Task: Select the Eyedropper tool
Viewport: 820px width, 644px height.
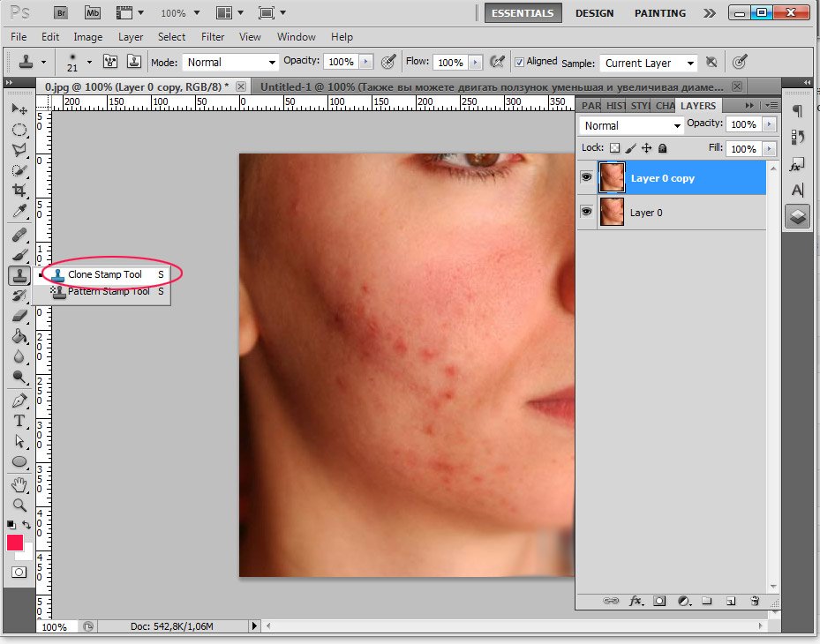Action: click(x=19, y=212)
